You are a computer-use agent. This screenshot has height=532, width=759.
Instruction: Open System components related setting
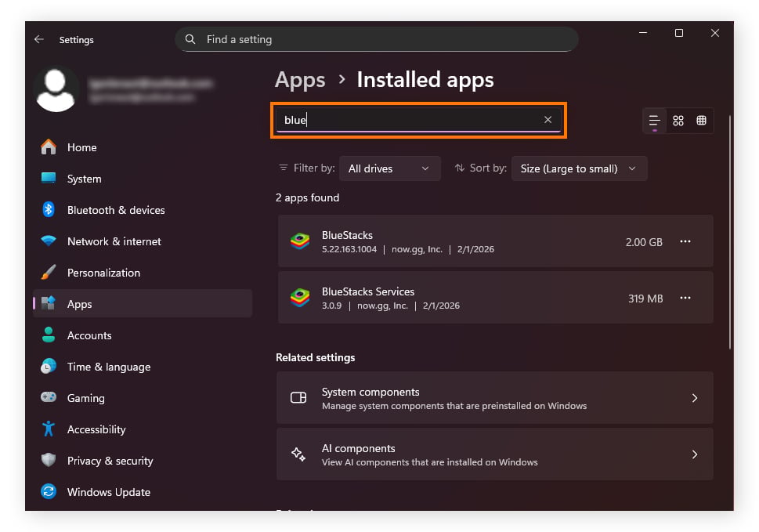495,398
